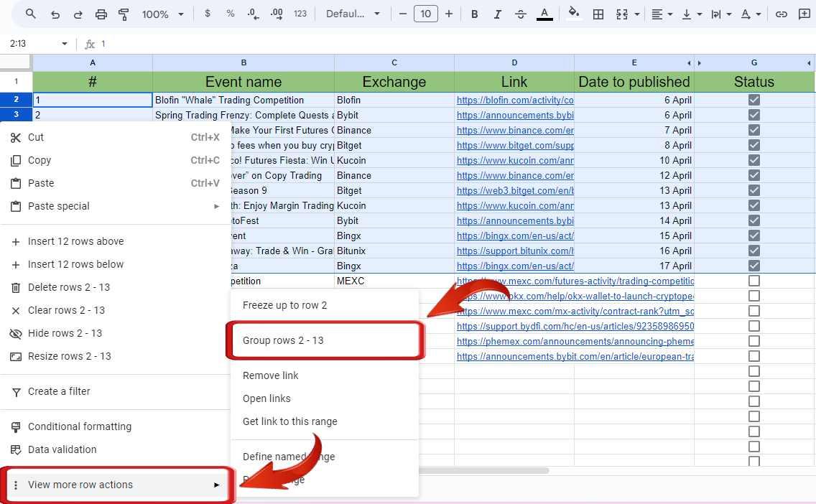The image size is (816, 504).
Task: Uncheck Status checkbox for 10 April row
Action: click(x=754, y=160)
